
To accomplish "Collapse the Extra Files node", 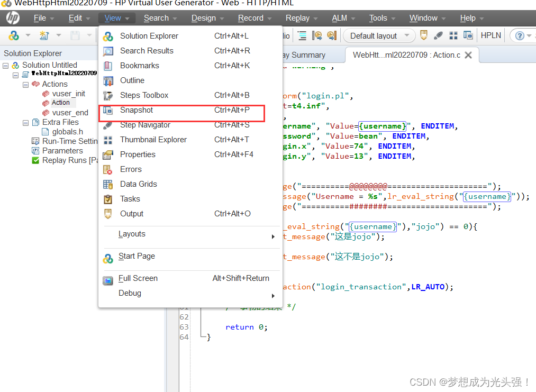I will [25, 123].
